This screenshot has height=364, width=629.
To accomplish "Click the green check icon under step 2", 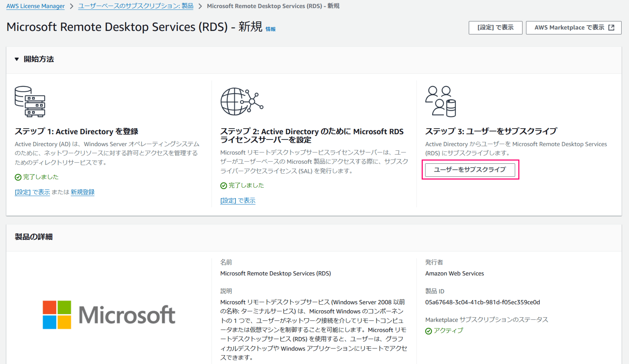I will (x=224, y=186).
